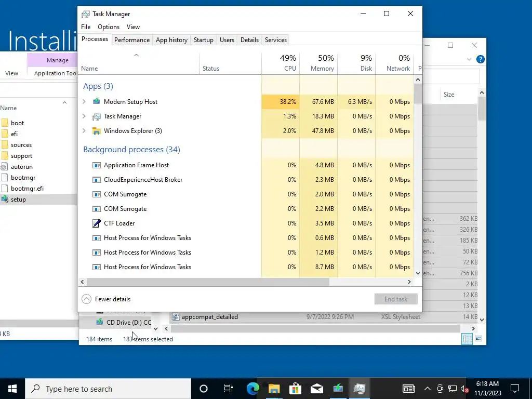Select the Host Process 8.7 MB row
This screenshot has height=399, width=532.
[x=247, y=267]
